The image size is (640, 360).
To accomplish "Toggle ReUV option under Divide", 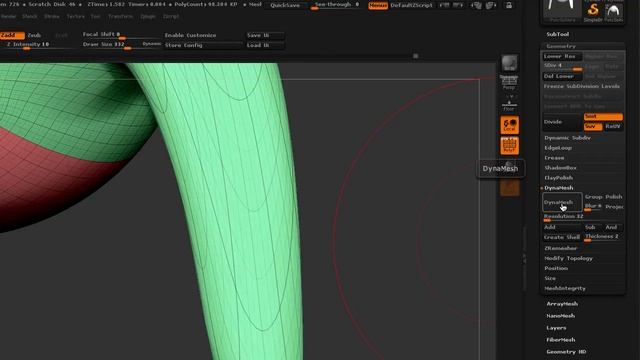I will (613, 127).
